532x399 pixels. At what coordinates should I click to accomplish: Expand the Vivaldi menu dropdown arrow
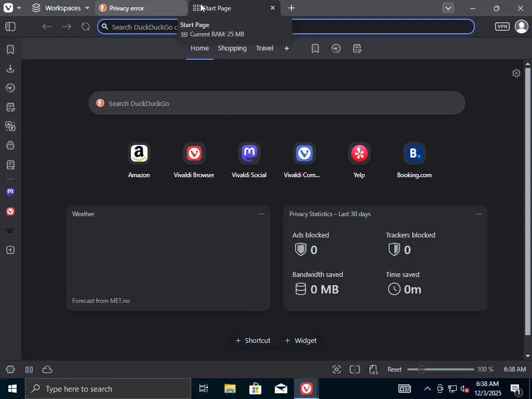point(19,8)
